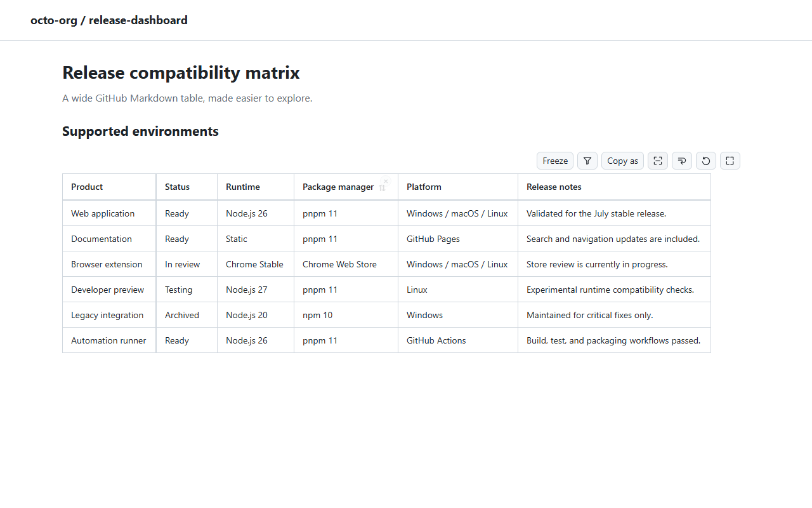Click the Windows platform cell in Legacy integration row

pos(458,315)
